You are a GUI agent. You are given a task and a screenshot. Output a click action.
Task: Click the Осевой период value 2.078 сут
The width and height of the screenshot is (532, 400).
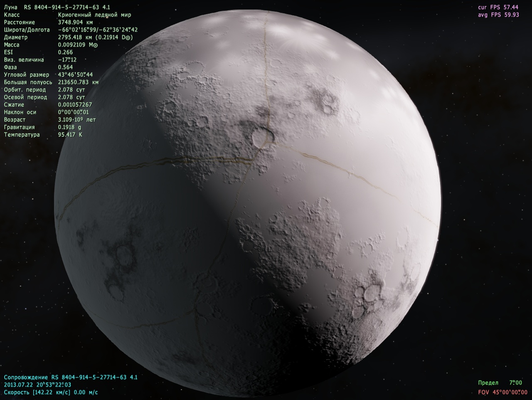[71, 97]
